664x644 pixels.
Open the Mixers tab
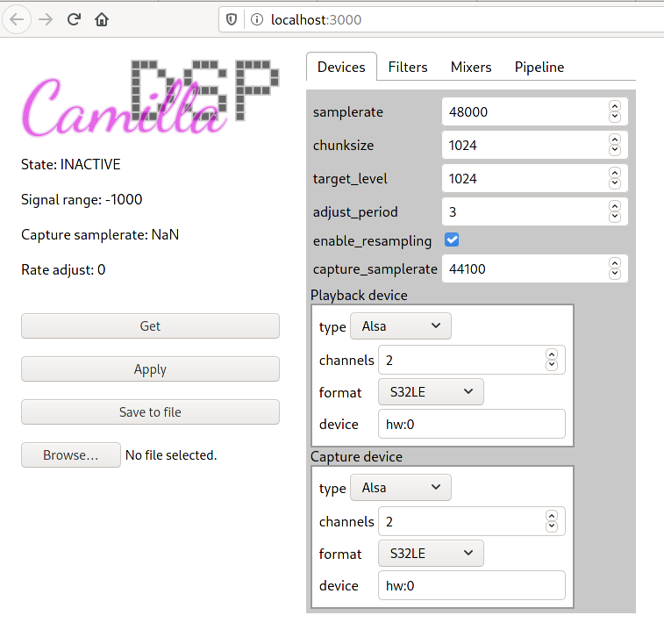(471, 67)
